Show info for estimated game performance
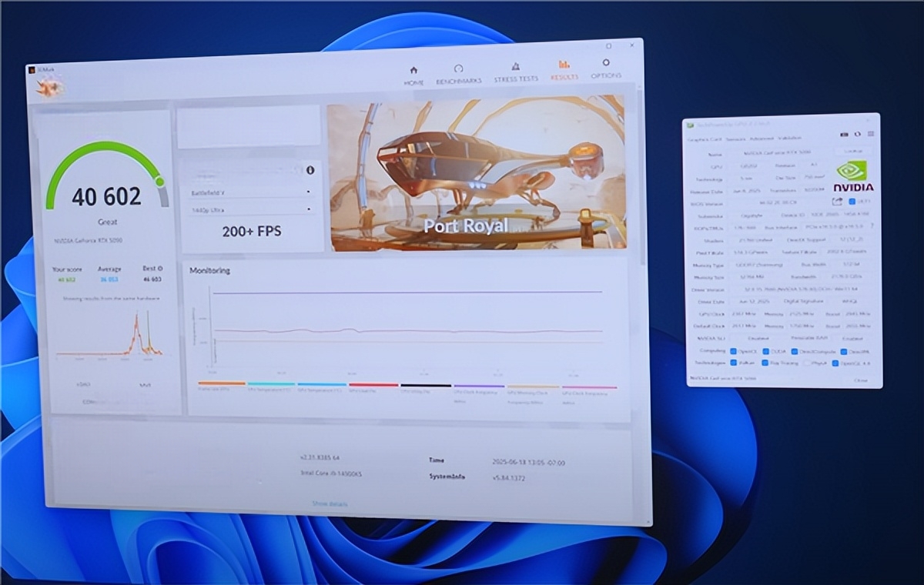 coord(310,170)
